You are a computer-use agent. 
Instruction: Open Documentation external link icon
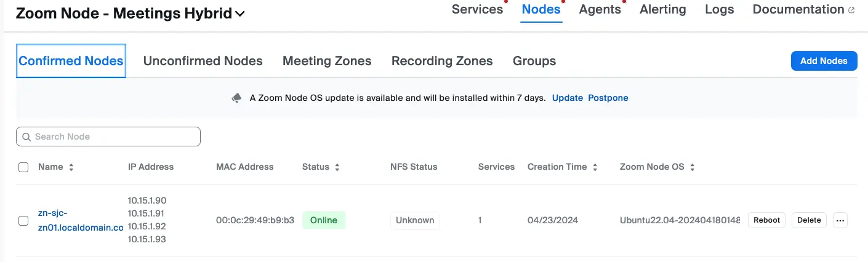point(852,10)
